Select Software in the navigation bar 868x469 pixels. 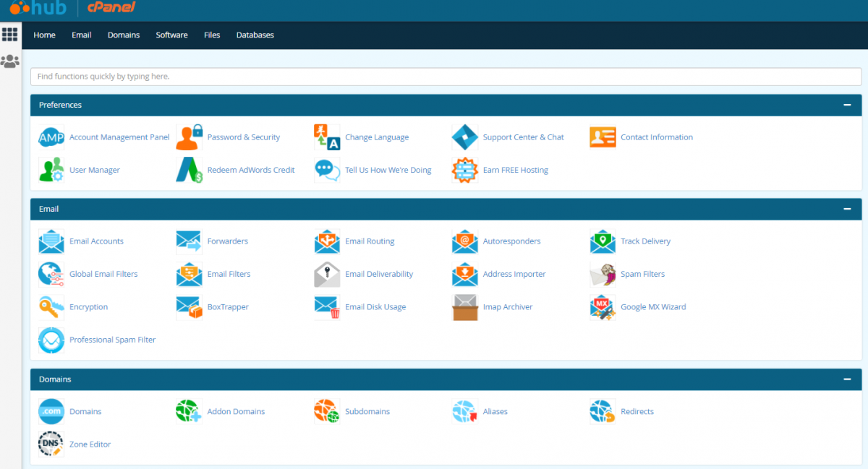(172, 35)
